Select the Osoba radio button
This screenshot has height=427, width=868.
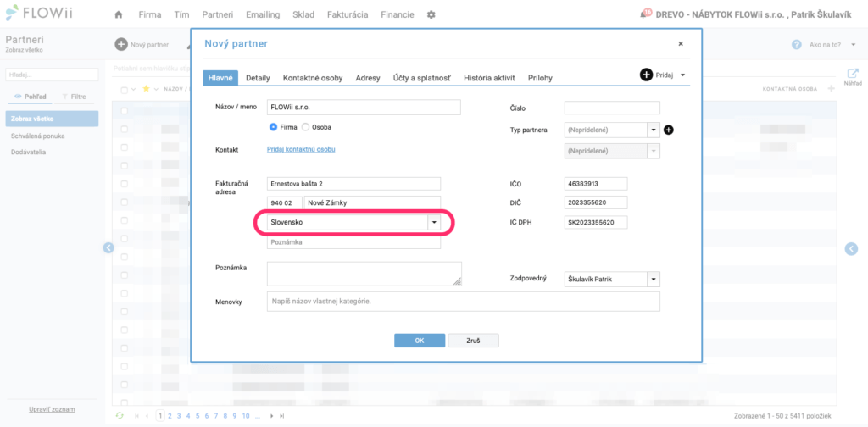305,127
